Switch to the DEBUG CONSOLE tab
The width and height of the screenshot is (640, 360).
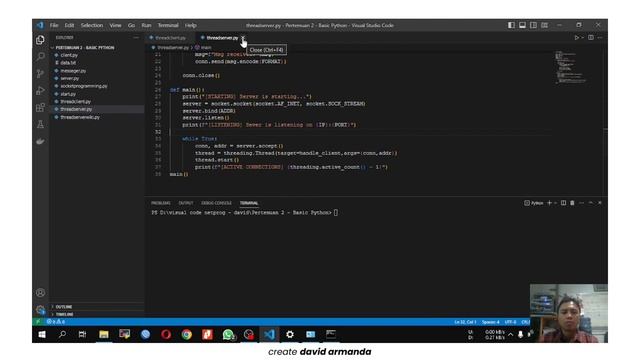tap(216, 203)
